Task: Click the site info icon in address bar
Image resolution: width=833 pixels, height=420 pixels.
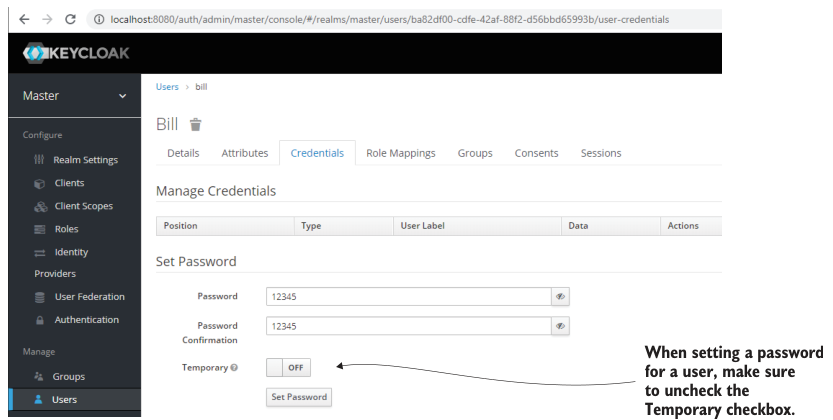Action: 99,20
